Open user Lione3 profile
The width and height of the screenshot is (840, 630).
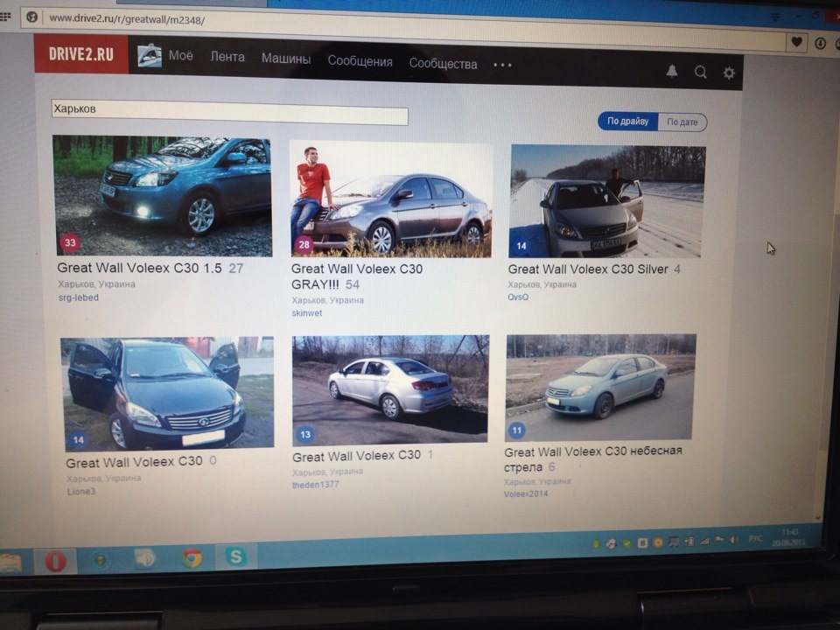coord(80,491)
